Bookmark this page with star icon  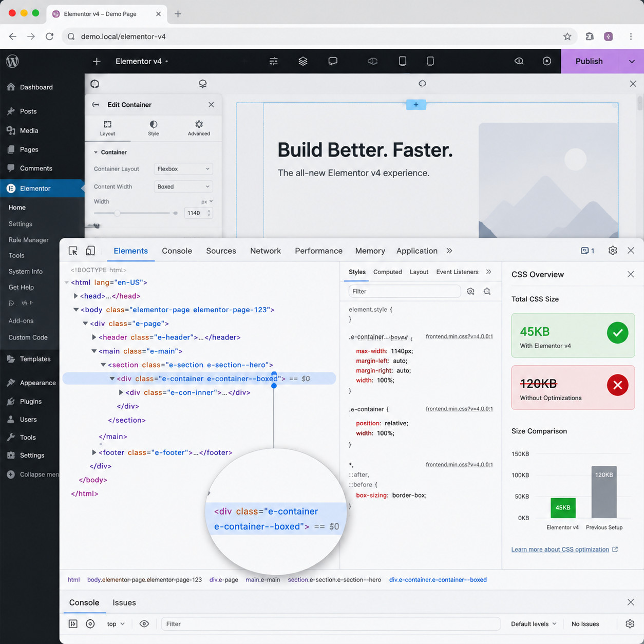567,36
